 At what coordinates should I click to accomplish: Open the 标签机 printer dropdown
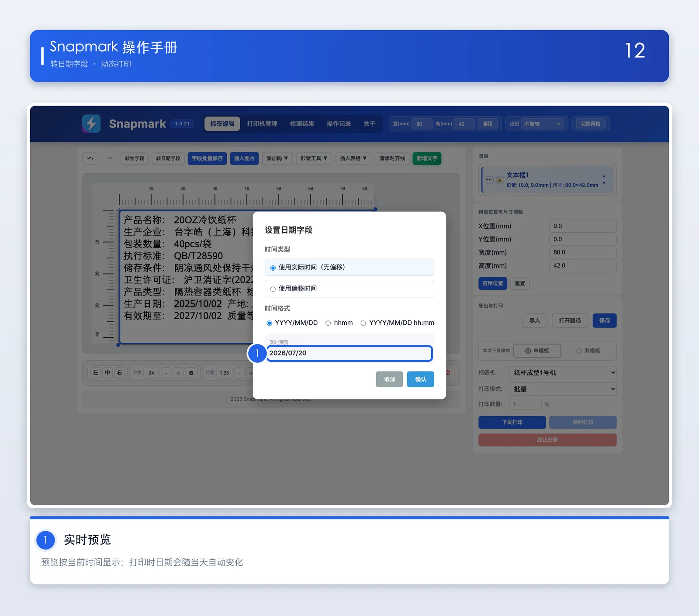(x=563, y=373)
